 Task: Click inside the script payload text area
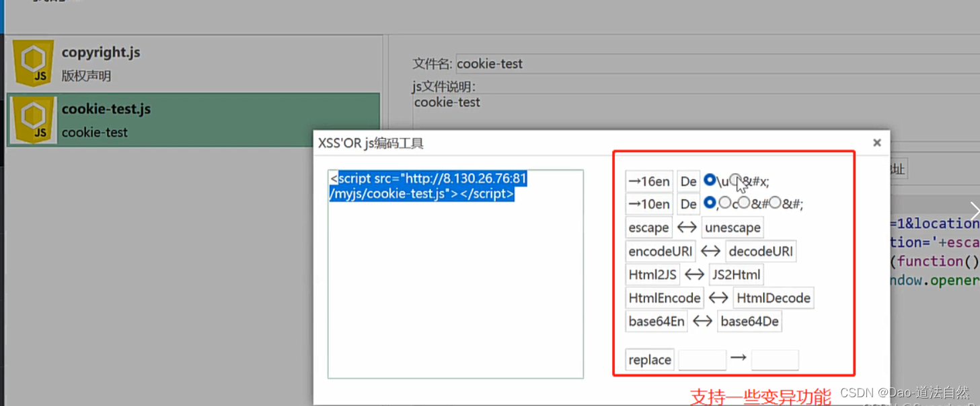455,274
